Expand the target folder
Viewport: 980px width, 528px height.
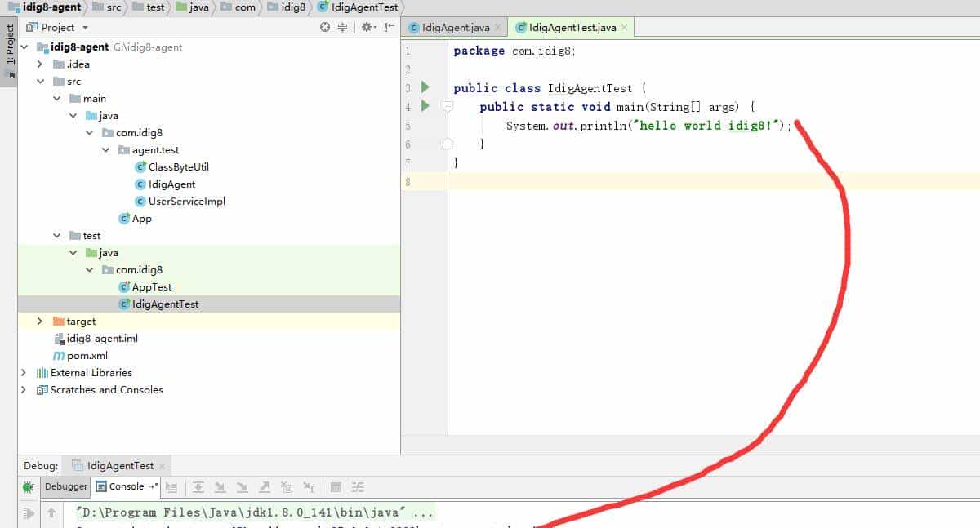pos(40,322)
